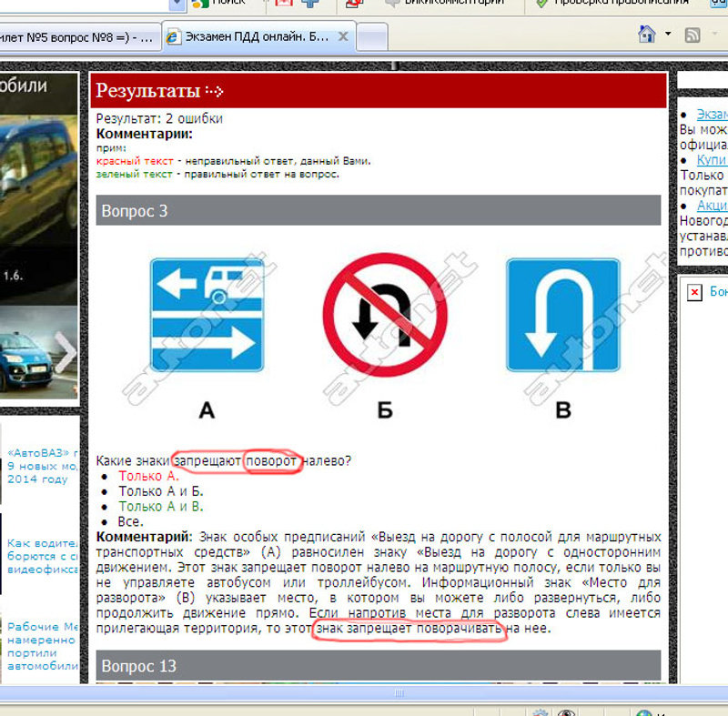This screenshot has height=716, width=728.
Task: Click the 'Результаты' red heading
Action: [379, 90]
